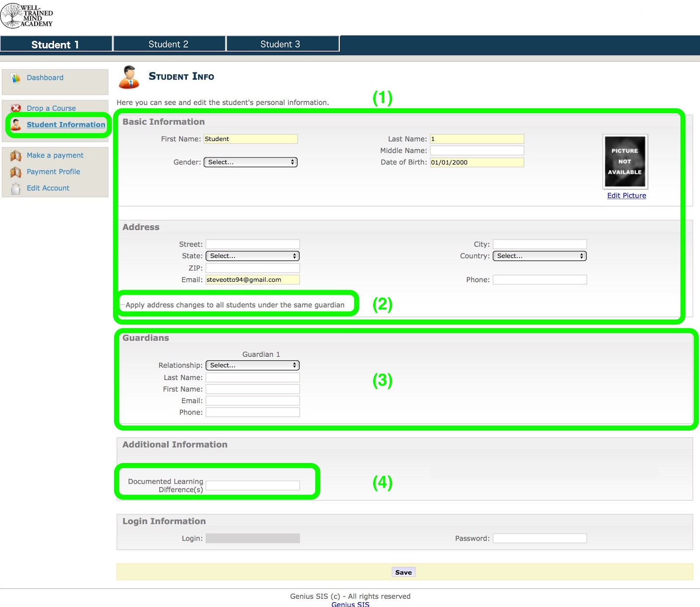700x607 pixels.
Task: Open the Edit Picture link
Action: (626, 195)
